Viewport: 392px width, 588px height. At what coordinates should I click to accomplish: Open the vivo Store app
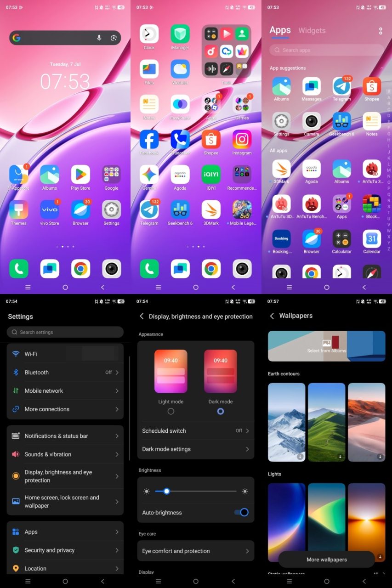point(50,209)
